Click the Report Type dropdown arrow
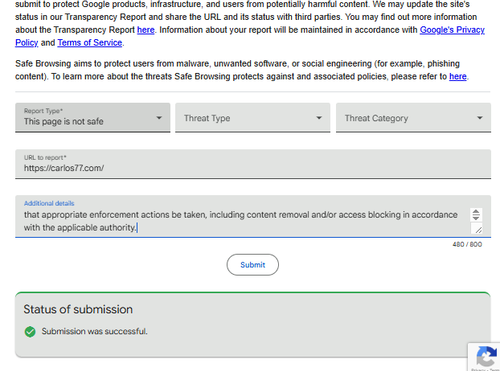Viewport: 500px width, 371px height. (x=159, y=118)
